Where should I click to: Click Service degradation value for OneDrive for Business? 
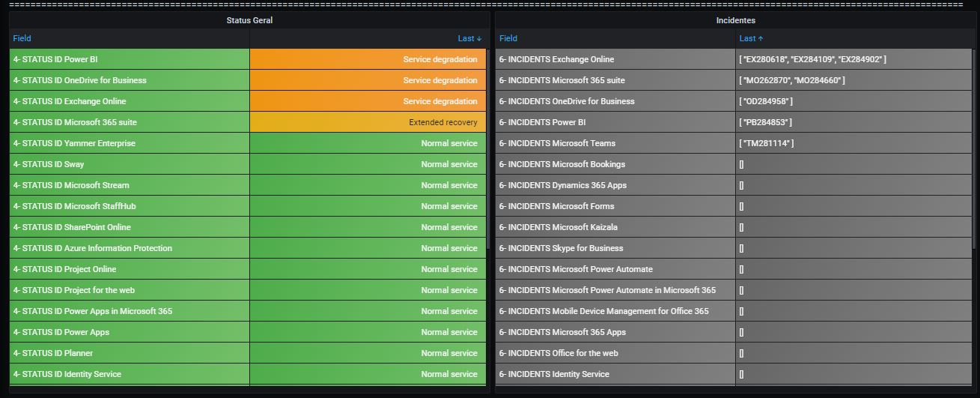tap(368, 80)
